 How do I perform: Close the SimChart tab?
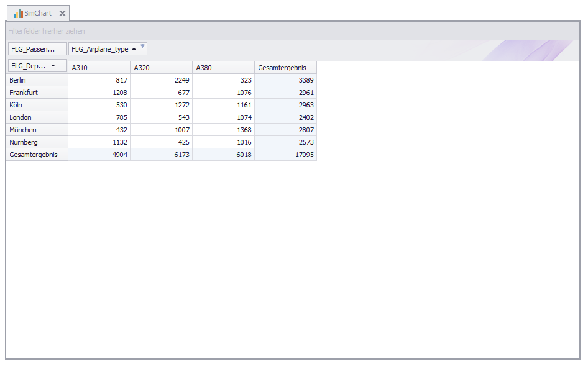tap(62, 13)
